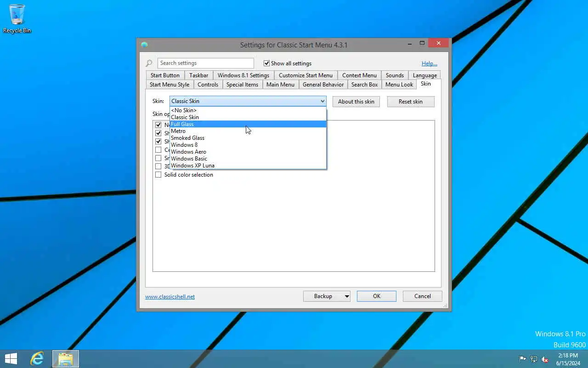This screenshot has height=368, width=588.
Task: Select Windows Aero skin
Action: click(x=248, y=152)
